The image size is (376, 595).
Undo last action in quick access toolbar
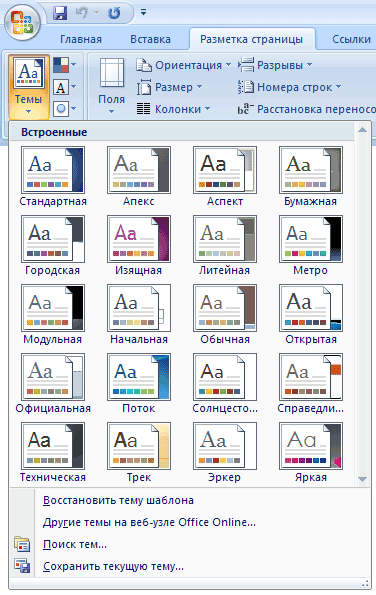click(82, 13)
